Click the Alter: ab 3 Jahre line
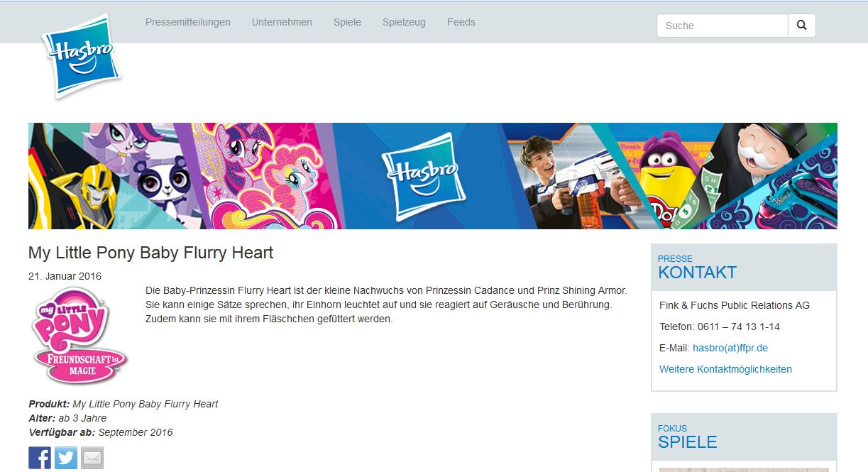This screenshot has width=868, height=472. pyautogui.click(x=67, y=418)
